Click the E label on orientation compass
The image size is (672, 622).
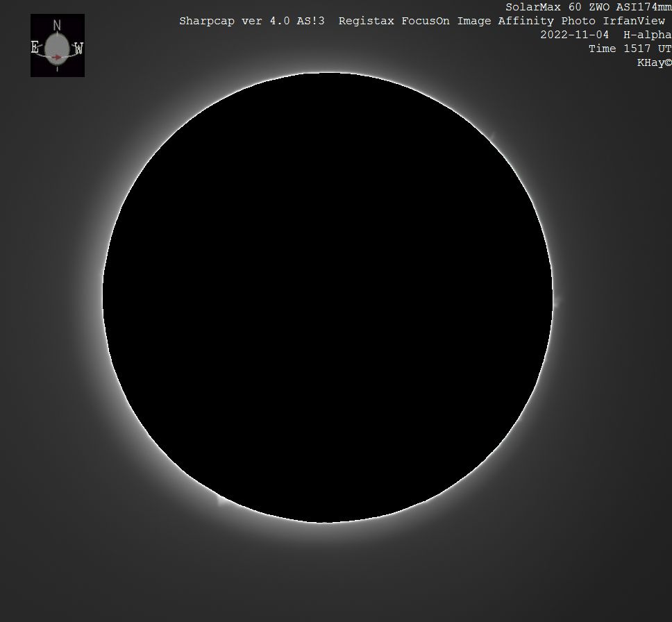[35, 48]
